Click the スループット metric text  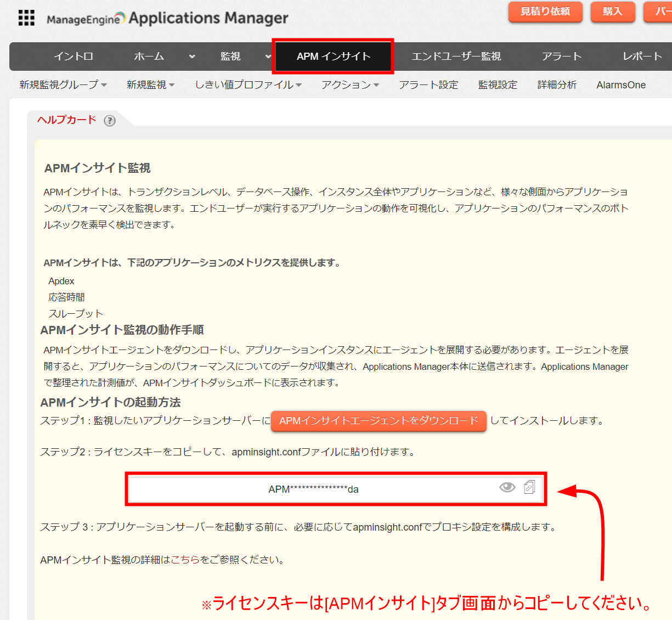click(76, 314)
